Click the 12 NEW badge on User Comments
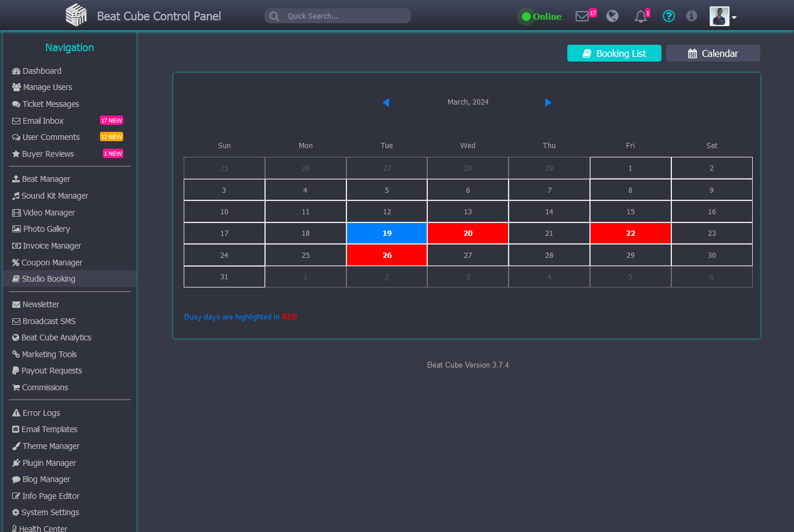This screenshot has width=794, height=532. click(x=112, y=137)
